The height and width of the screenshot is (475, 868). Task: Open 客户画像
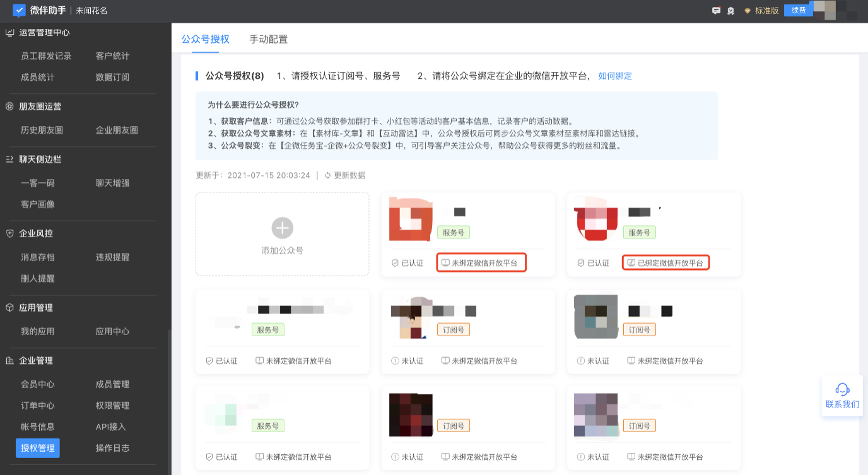tap(37, 204)
